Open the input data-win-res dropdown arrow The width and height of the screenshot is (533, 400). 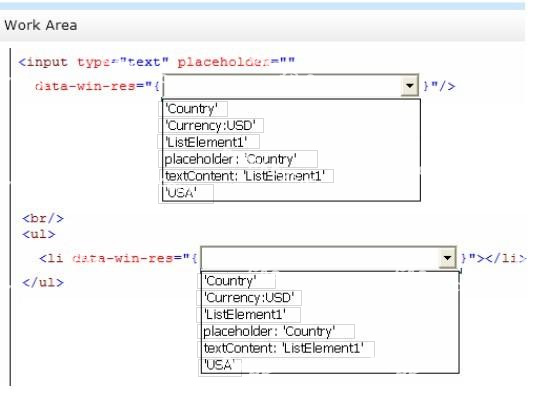pos(410,86)
